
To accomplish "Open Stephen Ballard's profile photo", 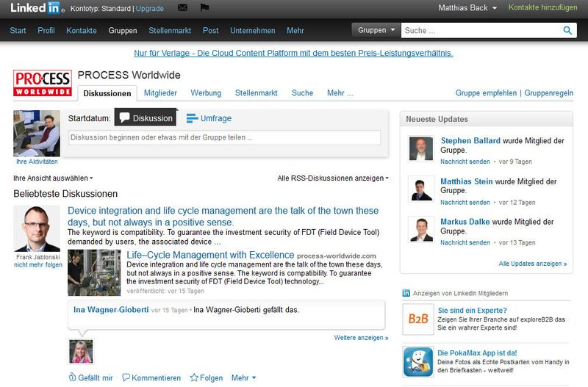I will 420,149.
